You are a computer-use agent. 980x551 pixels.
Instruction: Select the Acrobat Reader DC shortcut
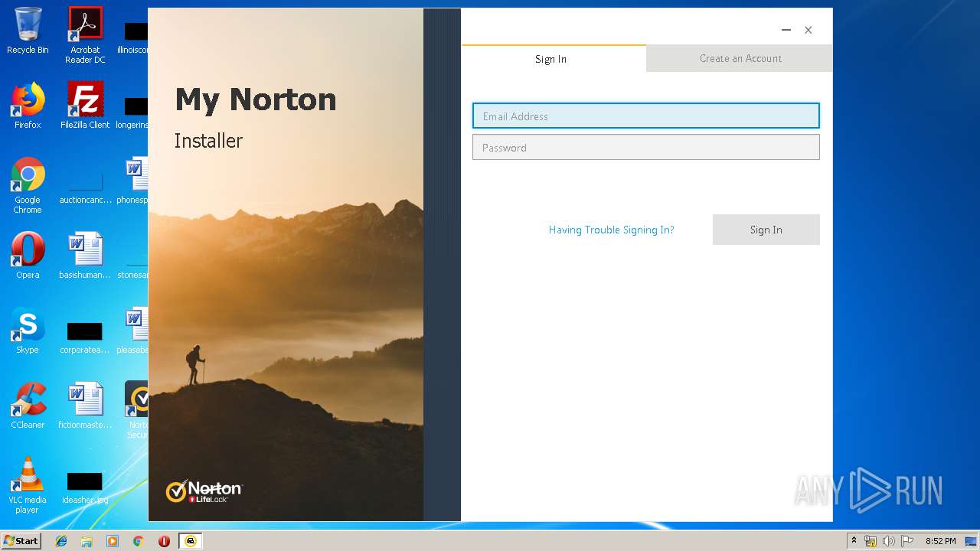pos(85,34)
